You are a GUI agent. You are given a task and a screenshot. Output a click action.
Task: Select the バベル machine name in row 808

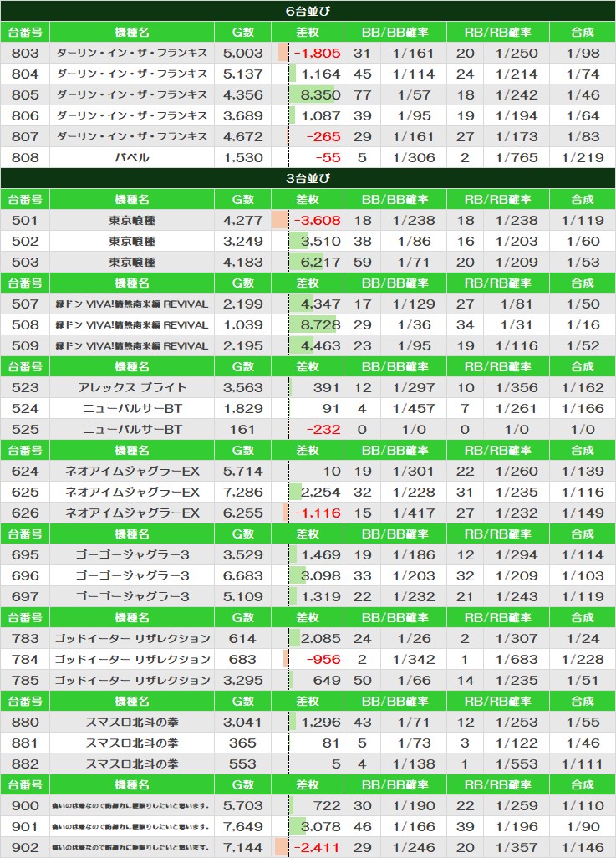point(132,157)
